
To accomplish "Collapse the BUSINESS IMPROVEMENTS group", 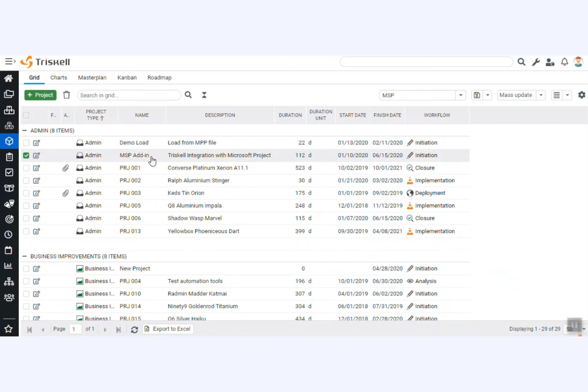I will click(x=25, y=256).
